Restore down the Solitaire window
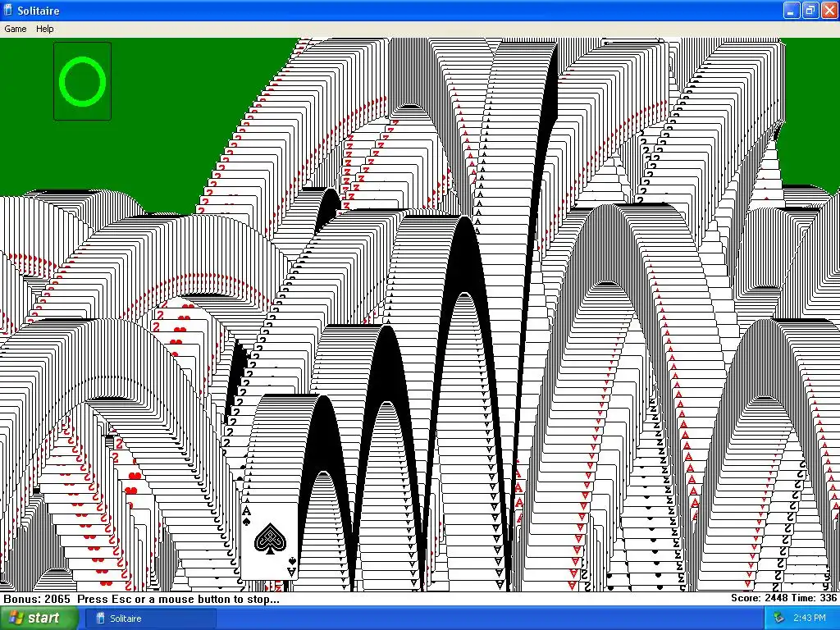 (810, 10)
